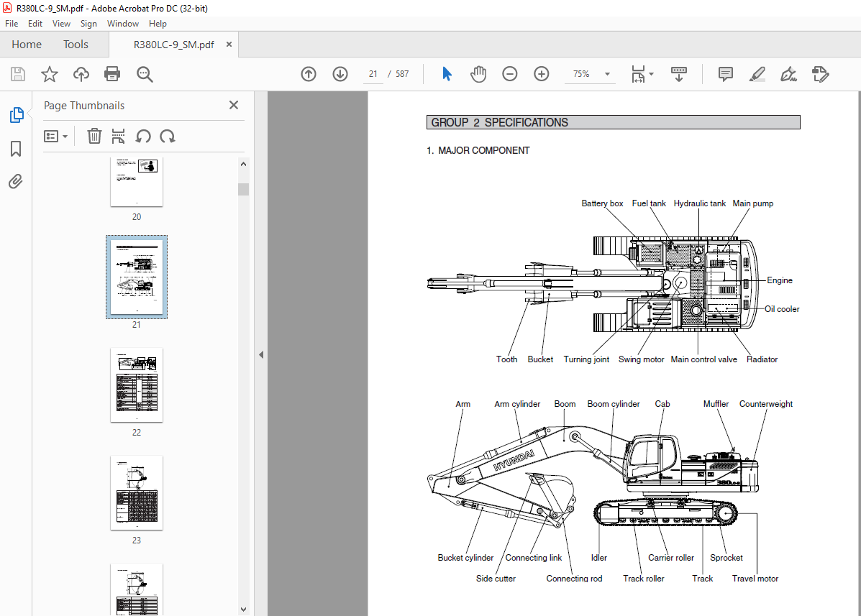
Task: Rotate page clockwise
Action: [168, 136]
